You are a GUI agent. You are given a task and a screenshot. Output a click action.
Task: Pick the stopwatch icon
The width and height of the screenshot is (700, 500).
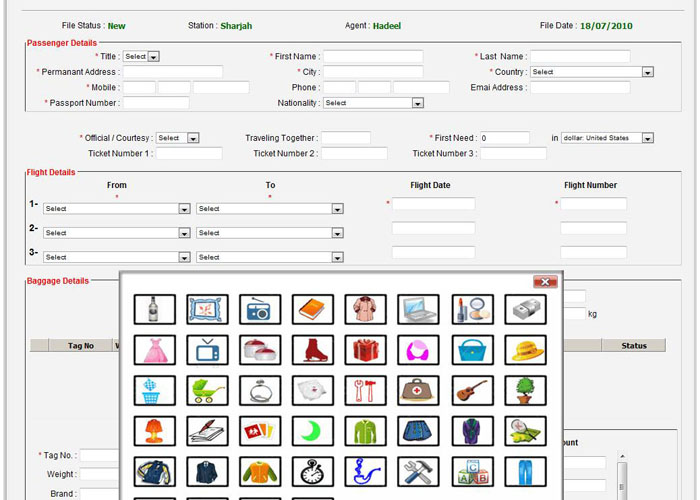[x=313, y=472]
